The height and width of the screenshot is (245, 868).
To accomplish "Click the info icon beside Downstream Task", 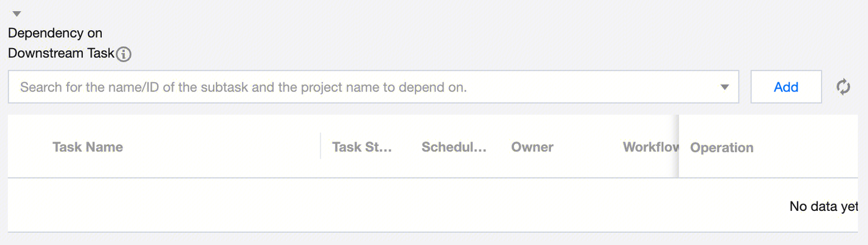I will 123,54.
